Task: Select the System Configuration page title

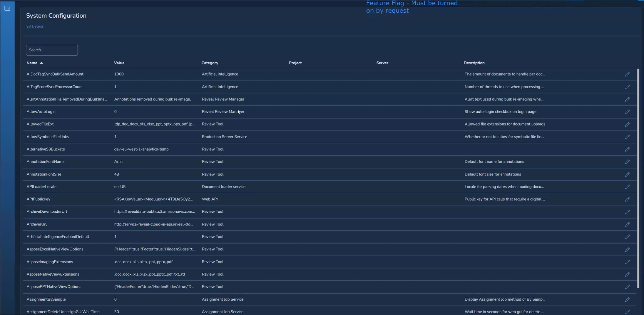Action: pos(56,16)
